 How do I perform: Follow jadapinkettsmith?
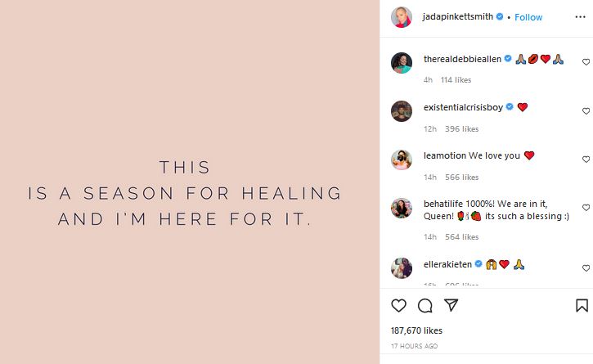tap(528, 17)
